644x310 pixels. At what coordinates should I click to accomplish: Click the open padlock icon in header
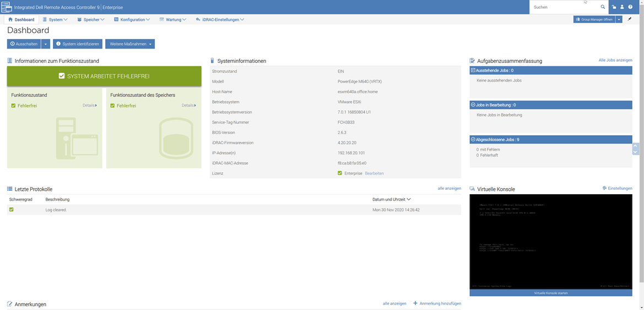click(x=614, y=7)
